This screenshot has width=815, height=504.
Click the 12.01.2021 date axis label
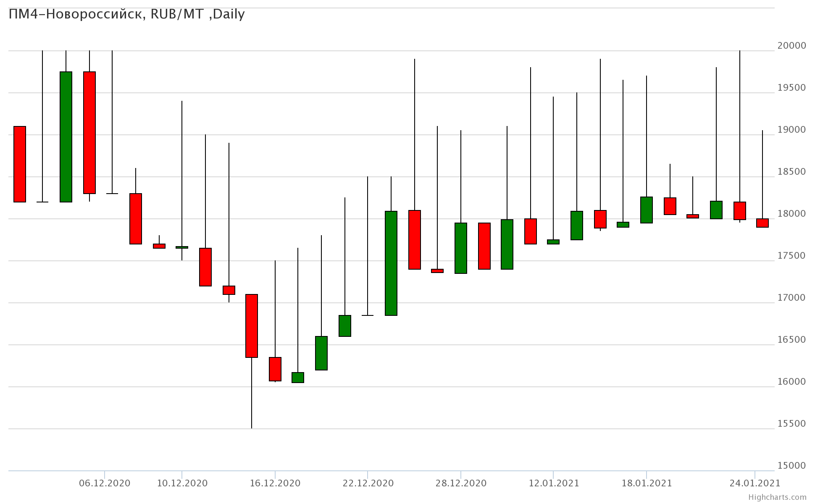pyautogui.click(x=553, y=483)
